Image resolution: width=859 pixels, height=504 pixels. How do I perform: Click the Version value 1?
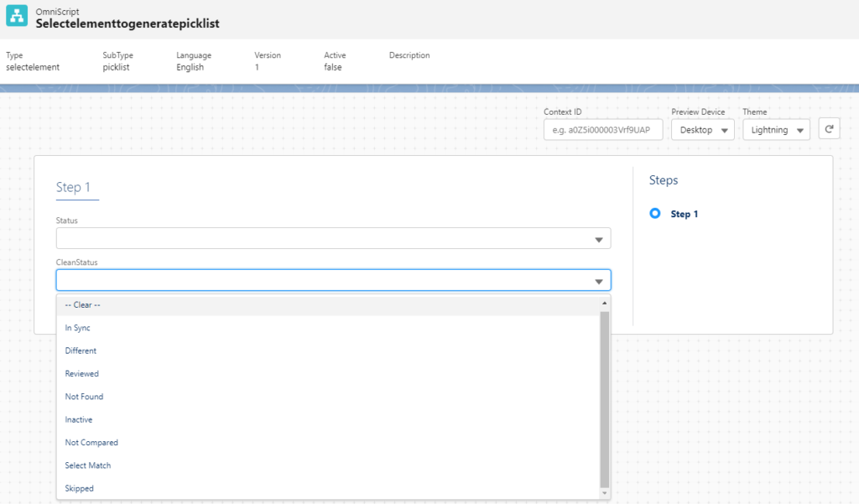tap(257, 67)
